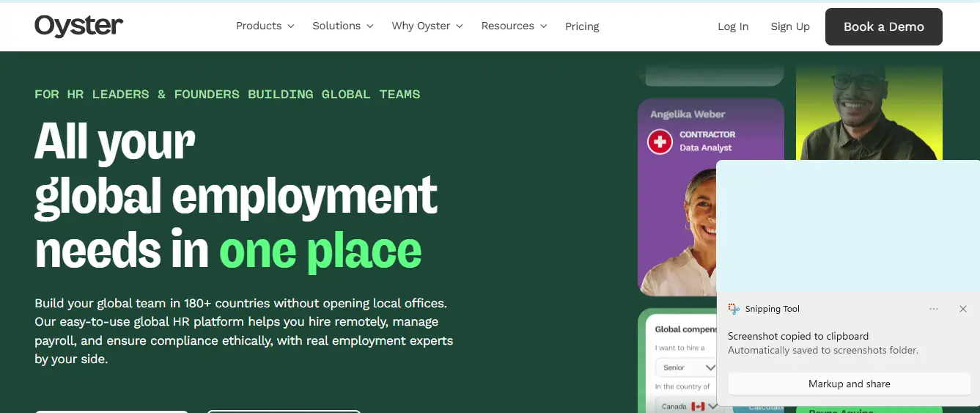
Task: Click the Book a Demo button
Action: point(884,26)
